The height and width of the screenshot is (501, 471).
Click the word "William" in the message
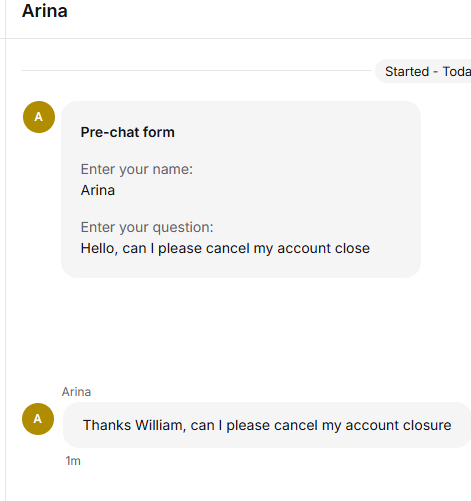[x=160, y=426]
